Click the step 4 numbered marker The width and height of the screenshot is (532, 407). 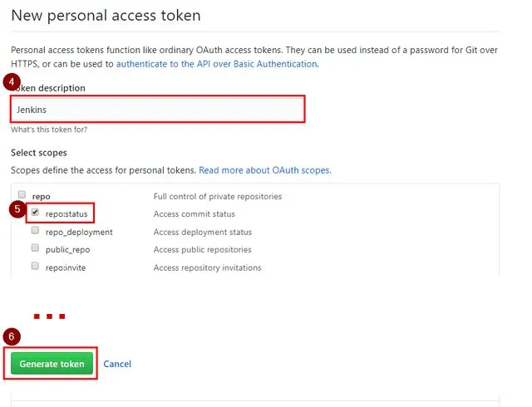12,83
